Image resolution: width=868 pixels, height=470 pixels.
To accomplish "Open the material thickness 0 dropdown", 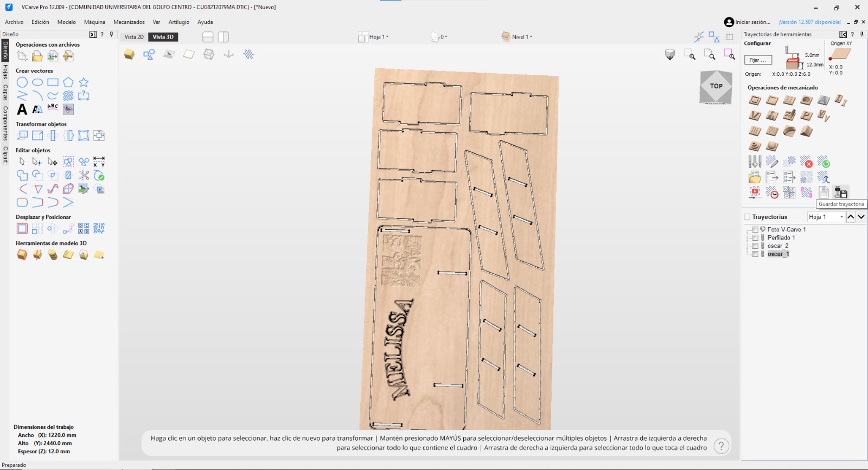I will 439,37.
